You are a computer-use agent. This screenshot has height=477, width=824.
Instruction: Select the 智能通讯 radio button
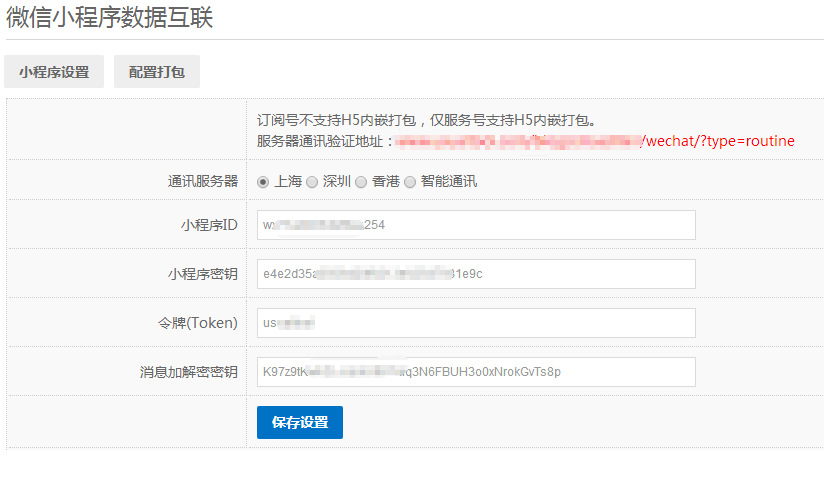pyautogui.click(x=410, y=182)
